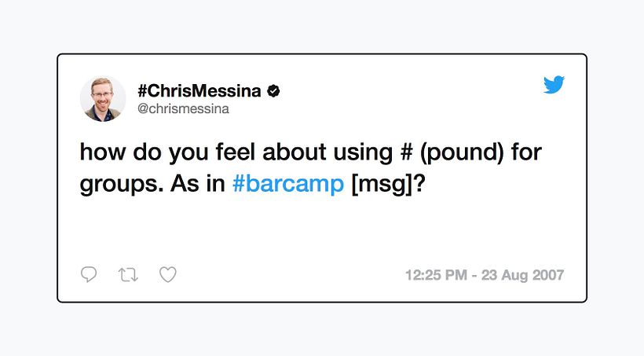Open the #ChrisMessina display name

tap(199, 91)
